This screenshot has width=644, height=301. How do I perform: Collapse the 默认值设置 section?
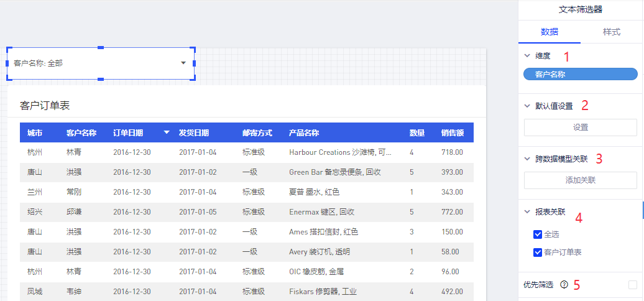(527, 106)
